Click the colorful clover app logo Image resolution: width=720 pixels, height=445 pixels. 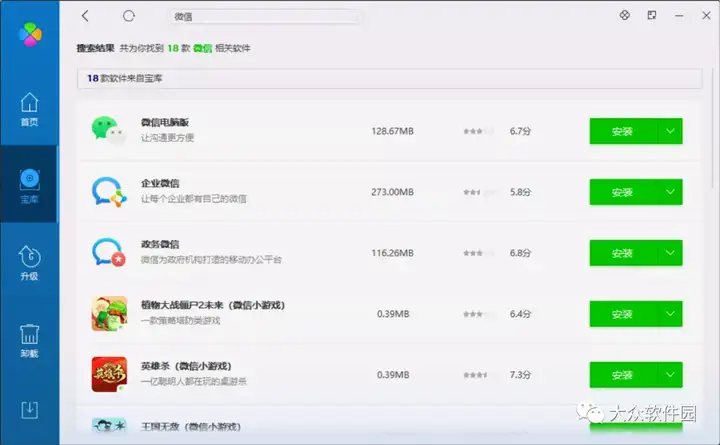pos(30,34)
